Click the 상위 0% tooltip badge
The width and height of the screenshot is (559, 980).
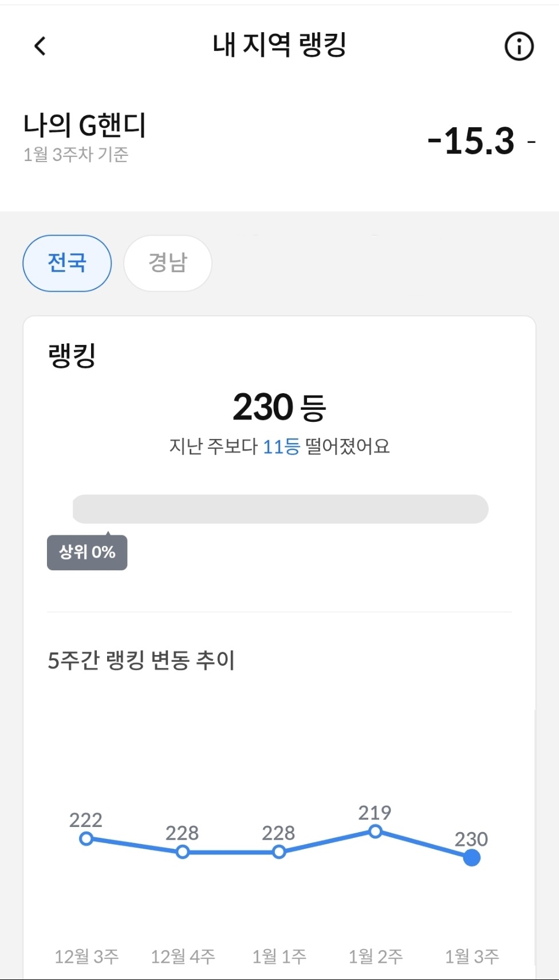pyautogui.click(x=87, y=552)
